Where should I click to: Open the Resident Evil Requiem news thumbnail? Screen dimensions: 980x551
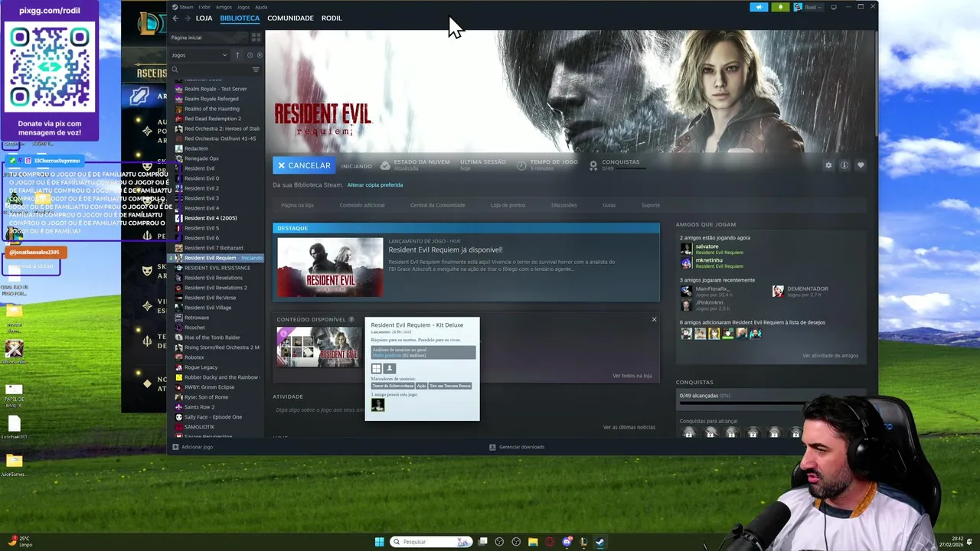pos(330,267)
